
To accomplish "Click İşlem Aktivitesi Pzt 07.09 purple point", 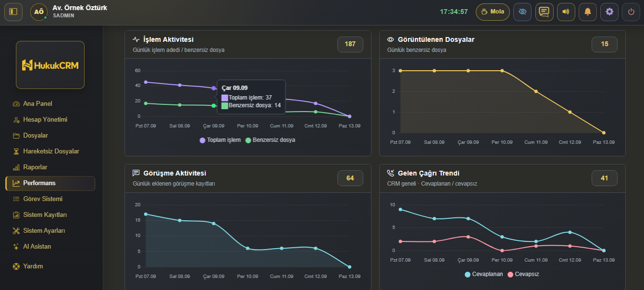I will pos(146,82).
